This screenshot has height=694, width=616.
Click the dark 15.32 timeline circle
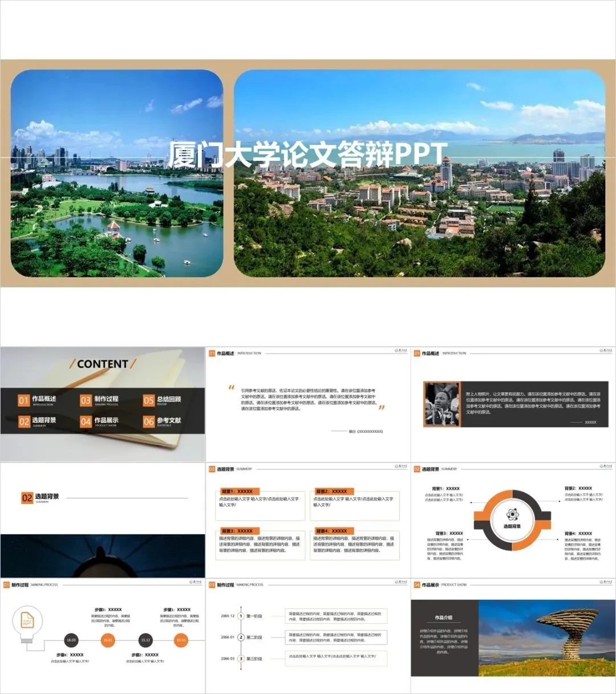(x=145, y=640)
